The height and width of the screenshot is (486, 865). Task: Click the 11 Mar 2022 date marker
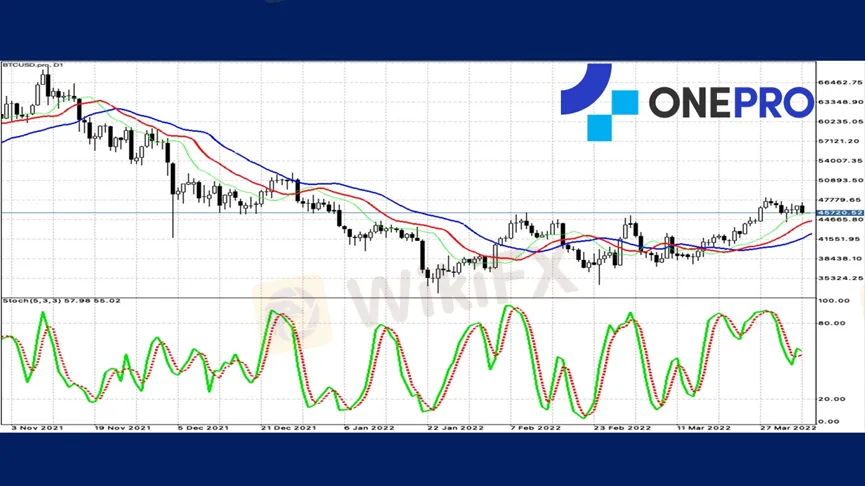[703, 427]
